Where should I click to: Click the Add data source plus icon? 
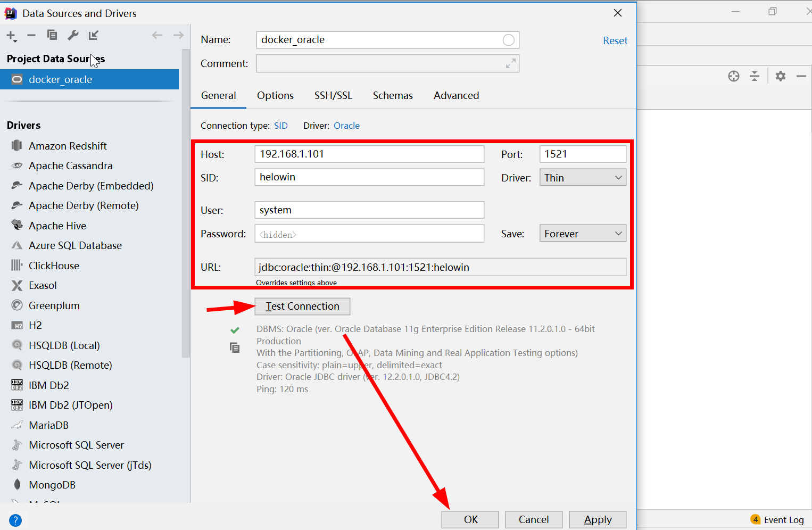coord(11,36)
